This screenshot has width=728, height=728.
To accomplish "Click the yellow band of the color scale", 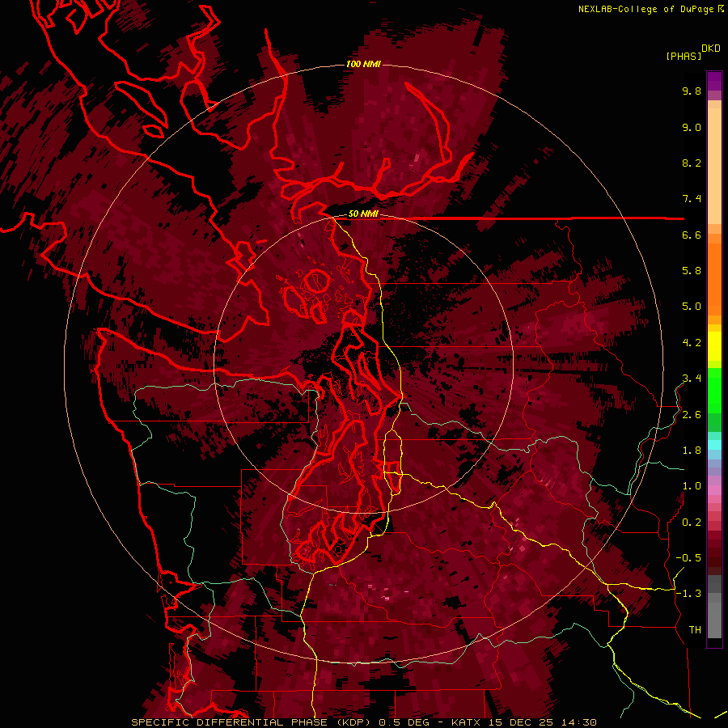I will coord(714,346).
